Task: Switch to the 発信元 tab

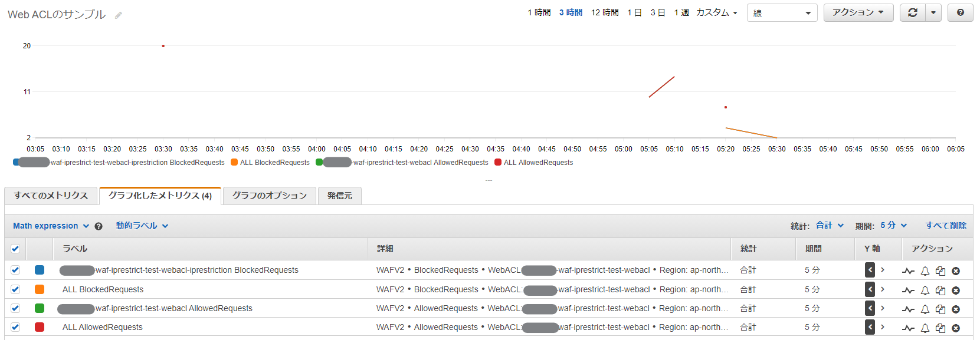Action: (339, 196)
